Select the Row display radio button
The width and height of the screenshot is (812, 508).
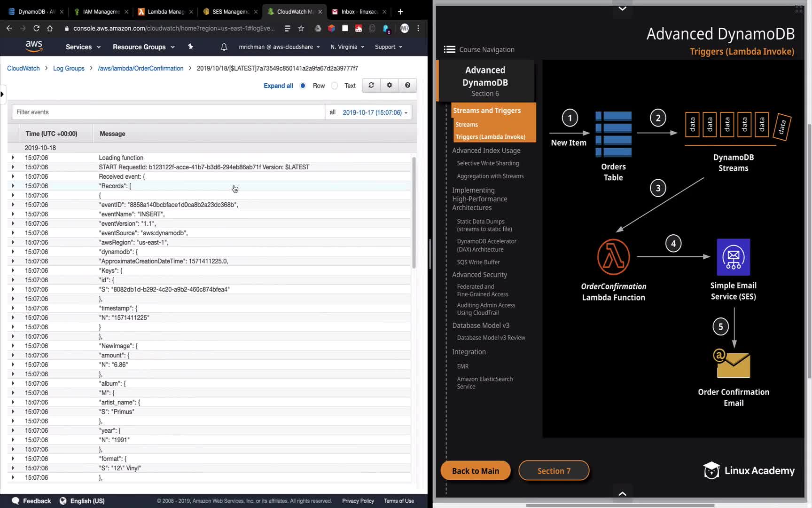[x=303, y=86]
